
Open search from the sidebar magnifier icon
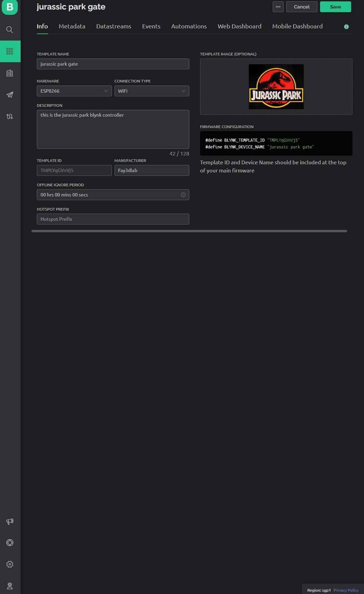coord(10,30)
